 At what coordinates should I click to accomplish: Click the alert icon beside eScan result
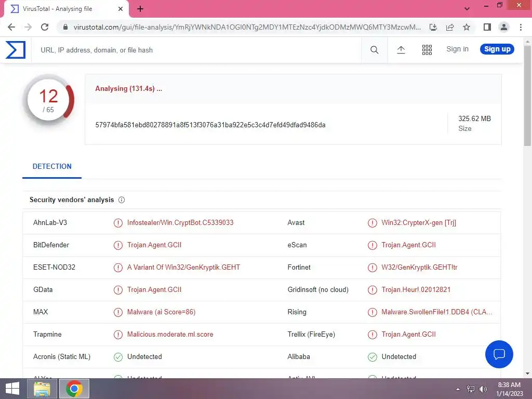(x=372, y=245)
